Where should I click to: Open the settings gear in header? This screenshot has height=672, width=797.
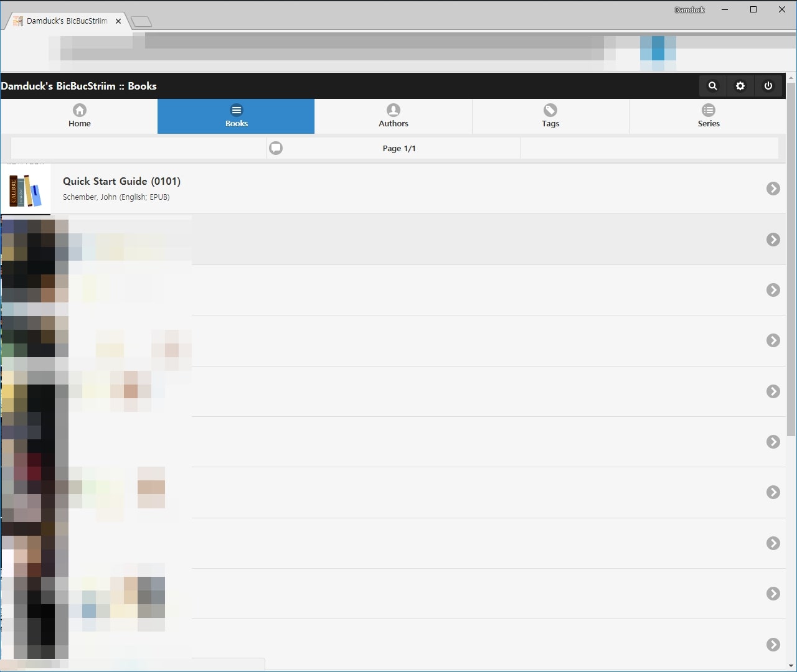point(740,86)
